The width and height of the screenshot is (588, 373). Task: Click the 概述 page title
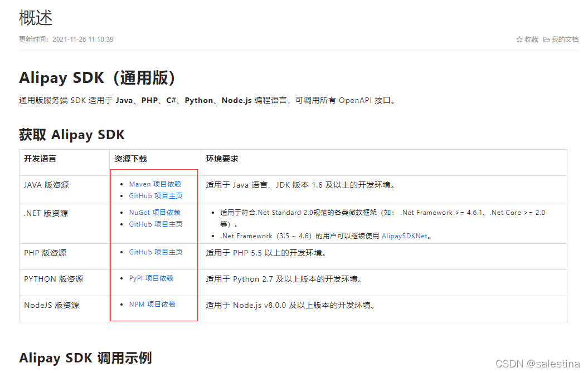click(x=36, y=18)
